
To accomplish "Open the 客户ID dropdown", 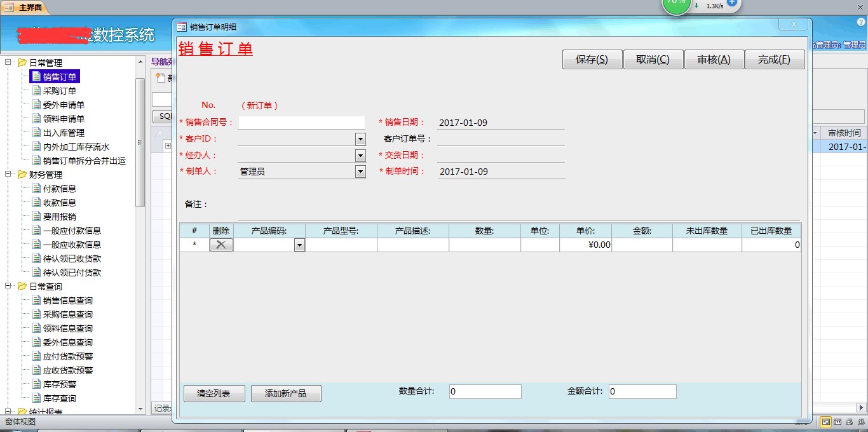I will tap(360, 139).
